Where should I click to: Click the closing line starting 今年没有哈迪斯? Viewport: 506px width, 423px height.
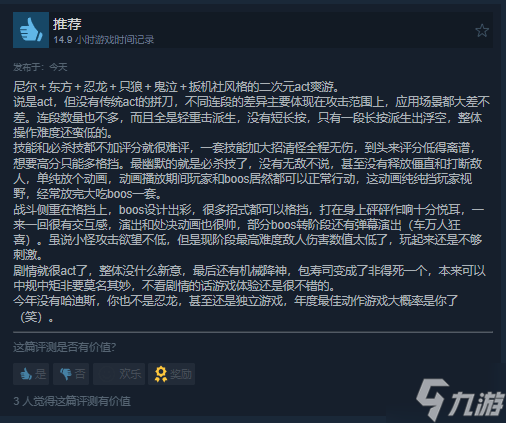pos(236,309)
